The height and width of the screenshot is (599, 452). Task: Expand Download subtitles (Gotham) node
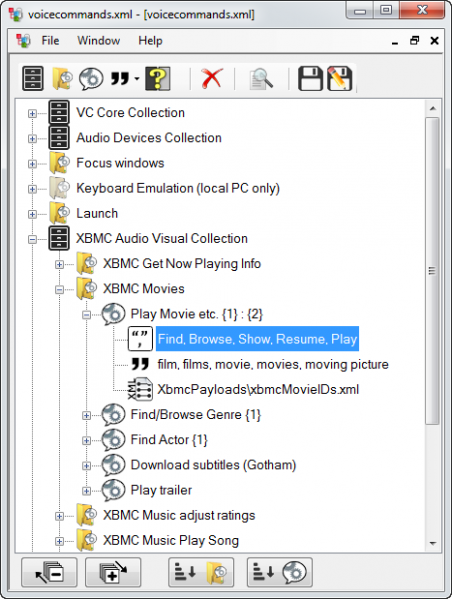click(87, 466)
